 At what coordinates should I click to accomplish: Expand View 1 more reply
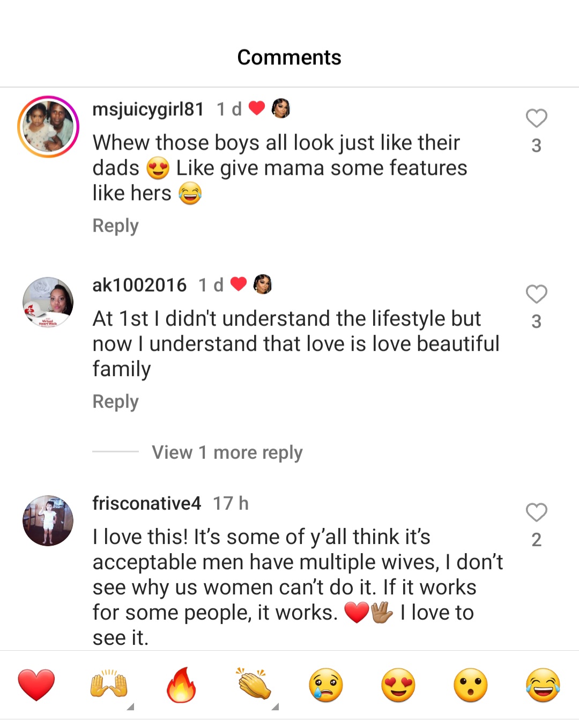tap(227, 452)
